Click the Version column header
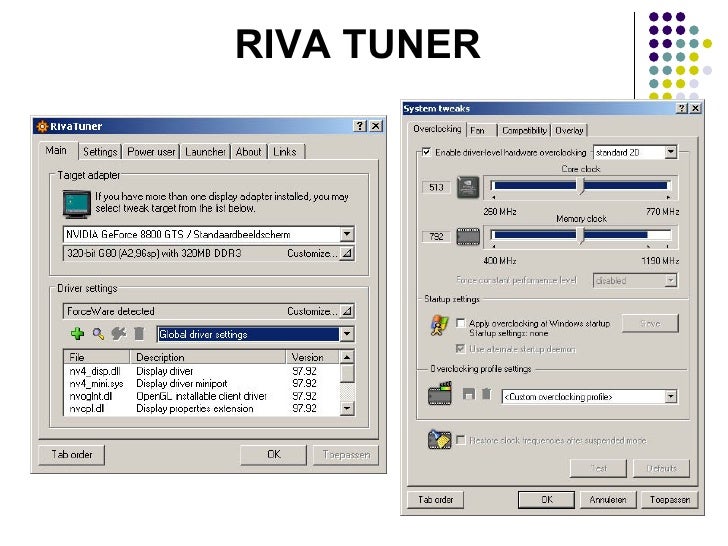 (313, 357)
